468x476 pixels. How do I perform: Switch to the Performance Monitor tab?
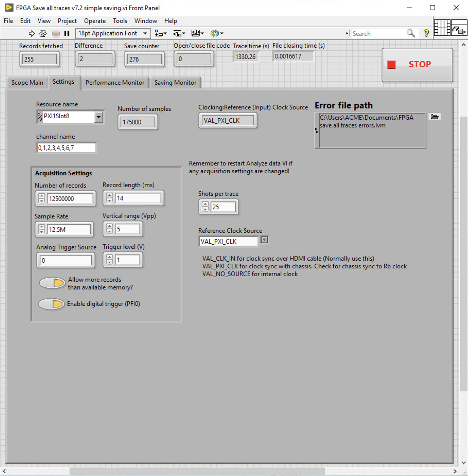115,83
